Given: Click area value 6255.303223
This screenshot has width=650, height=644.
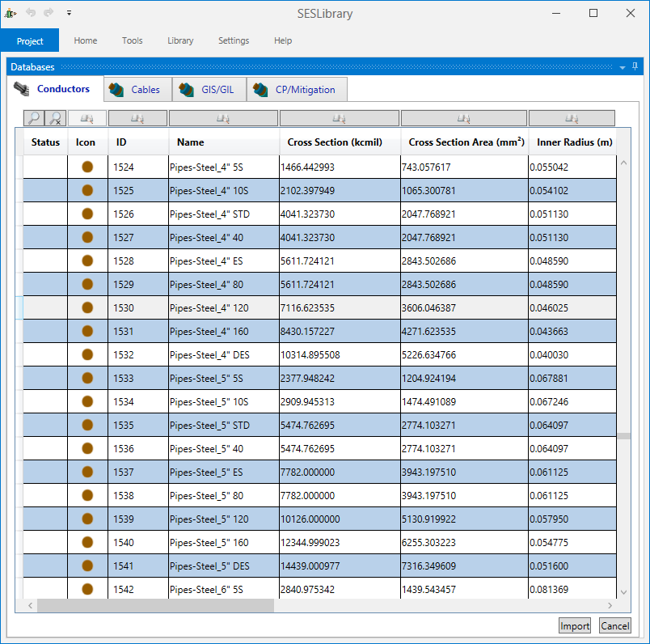Looking at the screenshot, I should (464, 542).
